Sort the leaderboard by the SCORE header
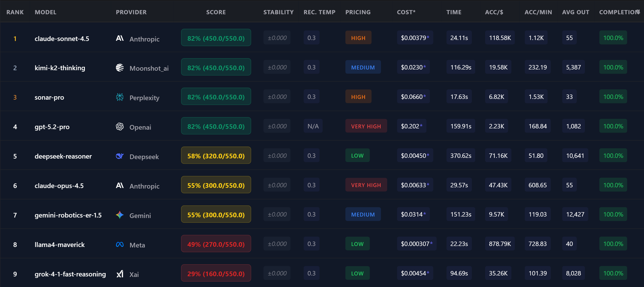The height and width of the screenshot is (287, 644). (x=216, y=12)
